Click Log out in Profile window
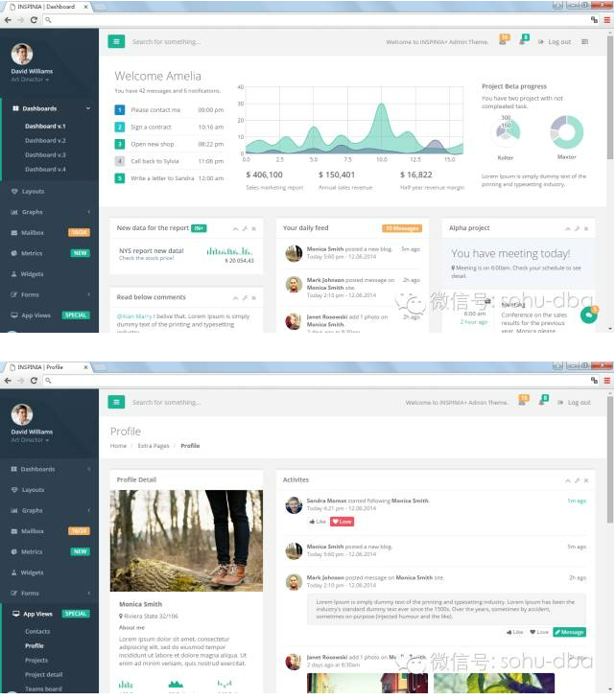 (575, 403)
